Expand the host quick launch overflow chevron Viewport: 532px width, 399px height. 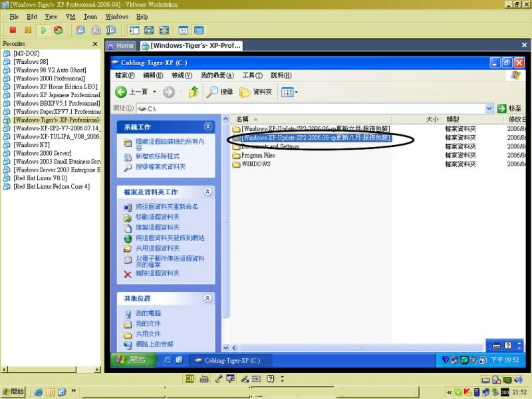(74, 391)
